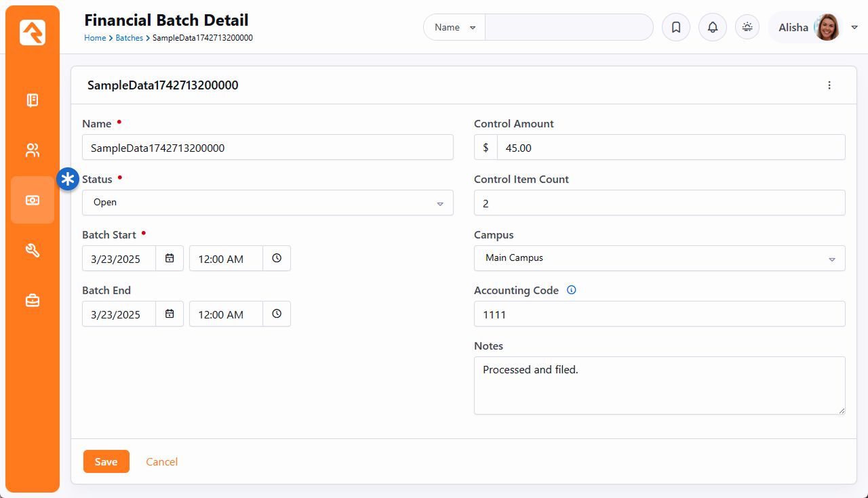Viewport: 868px width, 498px height.
Task: Open the briefcase Admin sidebar icon
Action: point(33,300)
